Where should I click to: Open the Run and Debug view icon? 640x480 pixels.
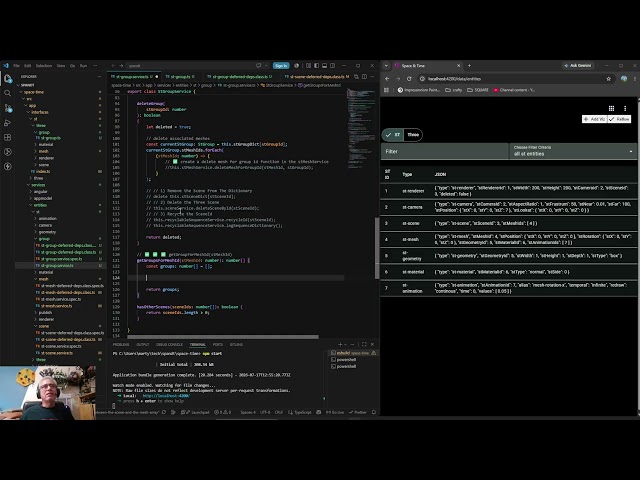tap(8, 123)
